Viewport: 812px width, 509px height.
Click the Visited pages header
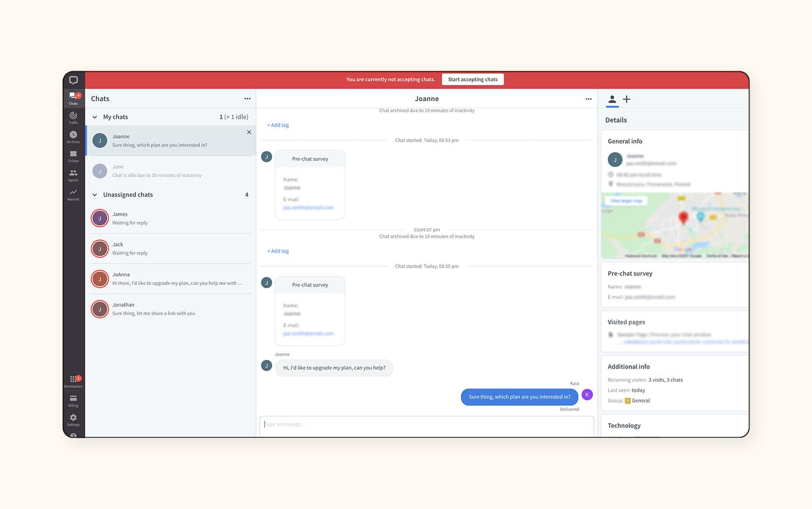[626, 322]
